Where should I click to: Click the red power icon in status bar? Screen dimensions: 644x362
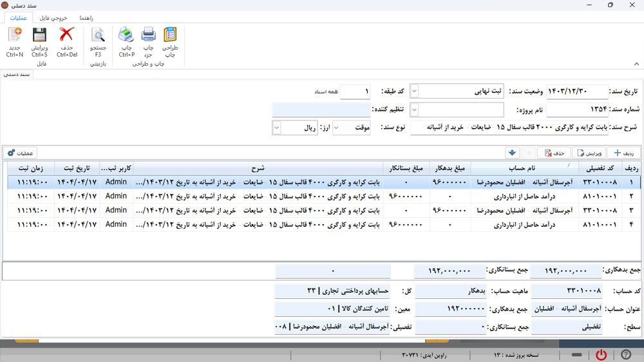[x=601, y=355]
